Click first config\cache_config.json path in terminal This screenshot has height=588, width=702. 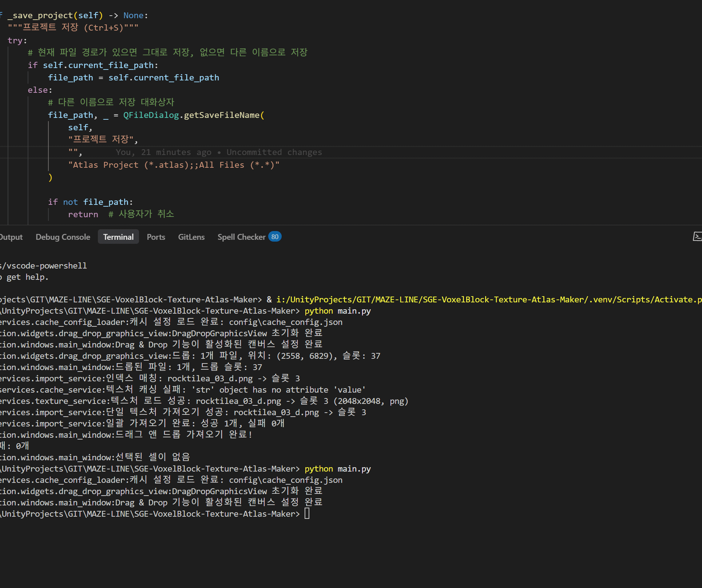(285, 322)
